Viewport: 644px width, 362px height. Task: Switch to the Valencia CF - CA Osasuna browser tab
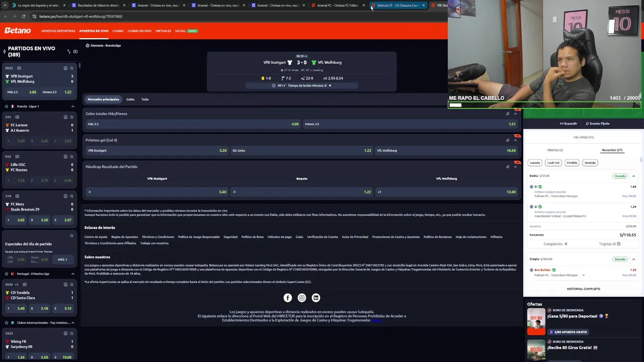click(397, 5)
